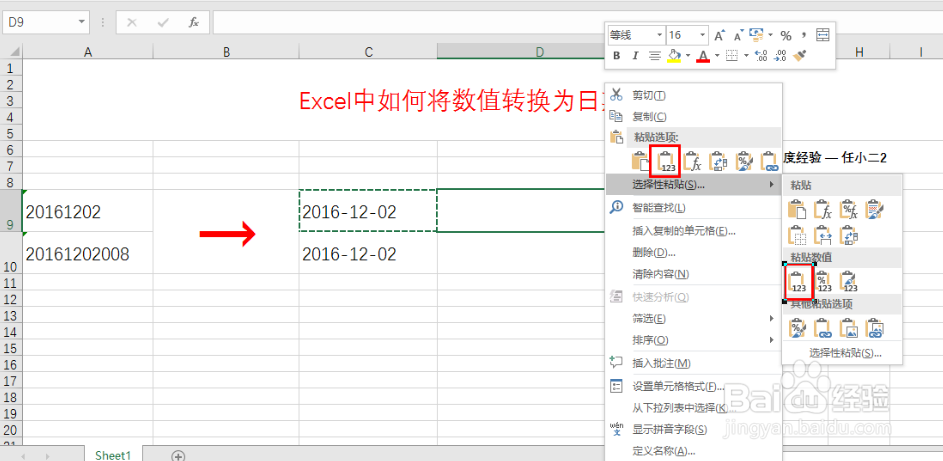Choose Transpose in context menu paste options row
The height and width of the screenshot is (461, 943).
click(x=719, y=161)
